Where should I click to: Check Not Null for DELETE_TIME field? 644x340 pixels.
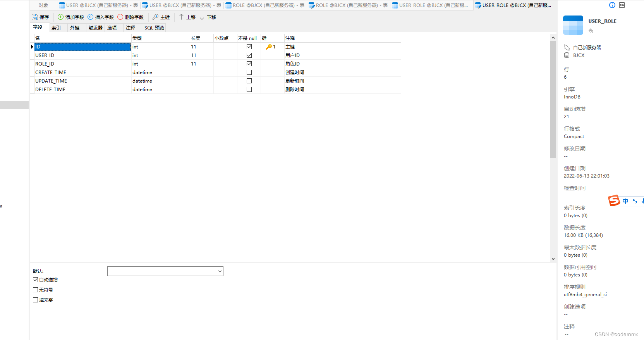[249, 89]
